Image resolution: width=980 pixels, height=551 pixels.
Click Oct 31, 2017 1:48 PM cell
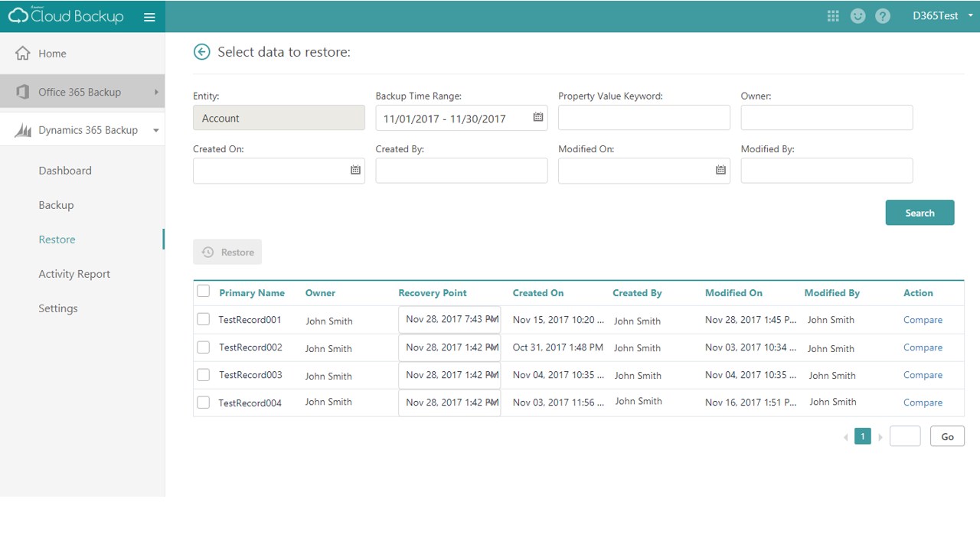(558, 347)
